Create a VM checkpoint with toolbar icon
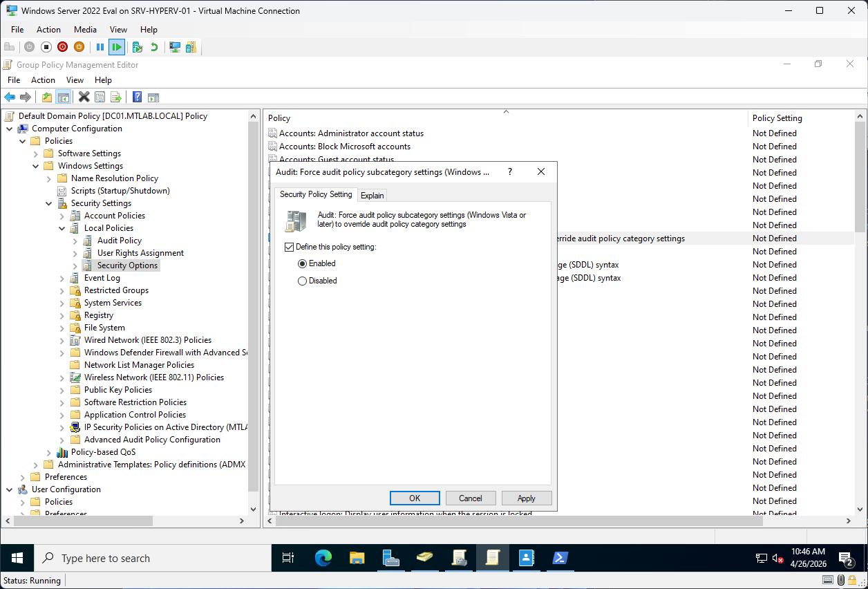The image size is (868, 589). 138,47
